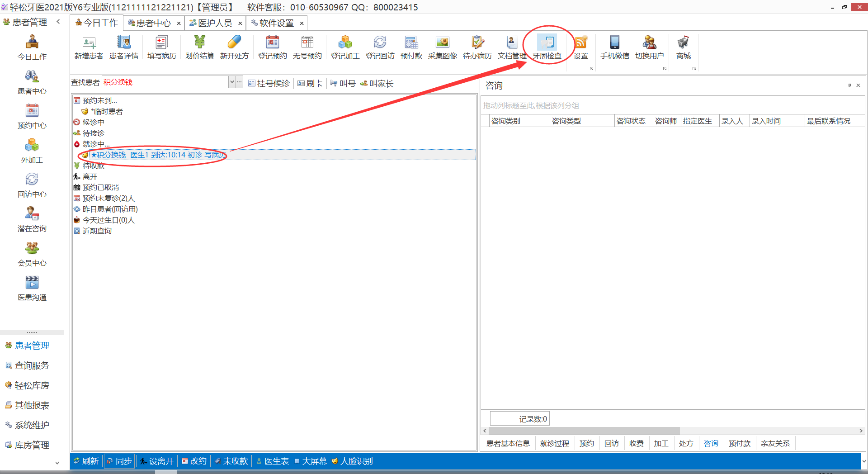Click the 无号预约 icon

307,47
